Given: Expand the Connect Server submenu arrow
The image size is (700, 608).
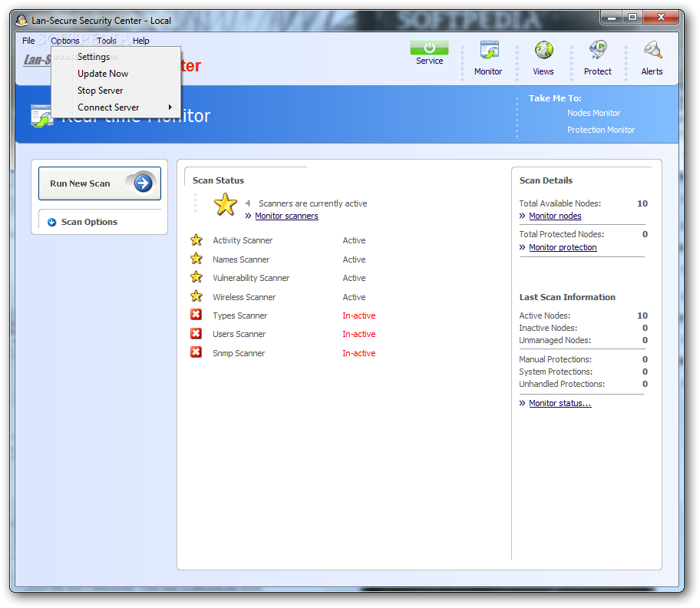Looking at the screenshot, I should [x=170, y=107].
